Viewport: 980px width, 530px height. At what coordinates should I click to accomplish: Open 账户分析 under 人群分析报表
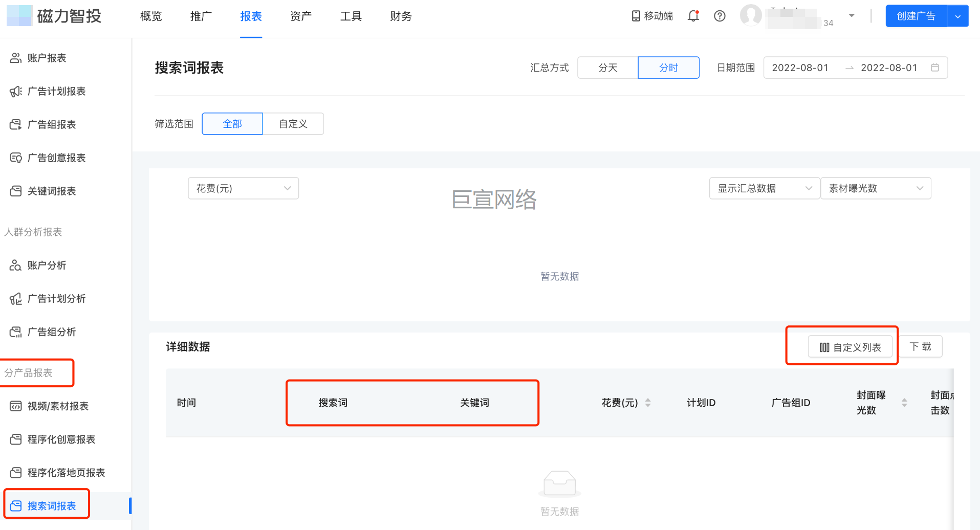[x=46, y=265]
